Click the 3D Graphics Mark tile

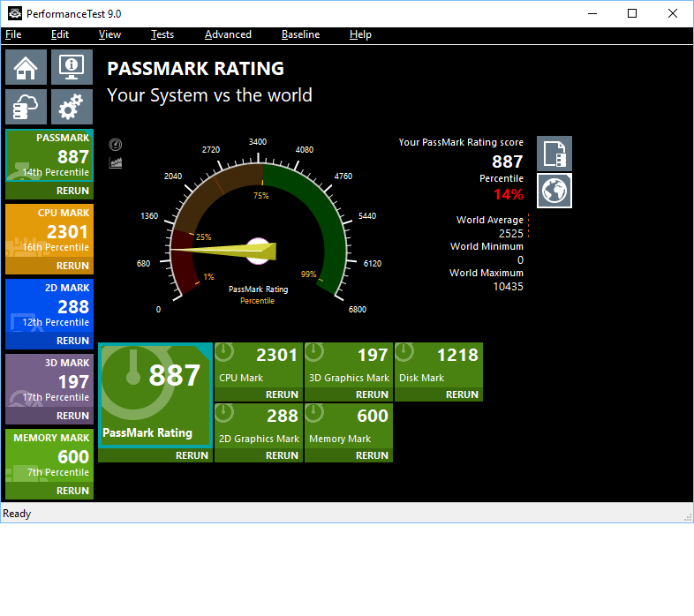point(349,366)
